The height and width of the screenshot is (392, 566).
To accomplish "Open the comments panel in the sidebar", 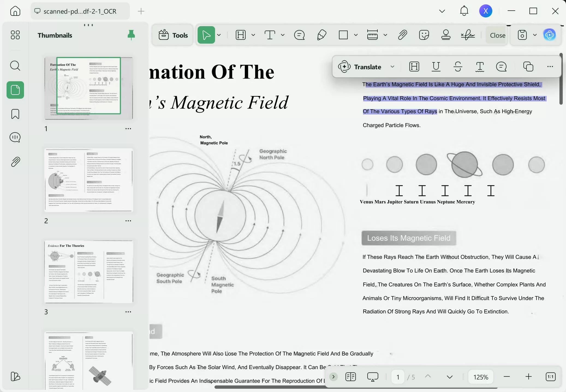I will point(15,137).
